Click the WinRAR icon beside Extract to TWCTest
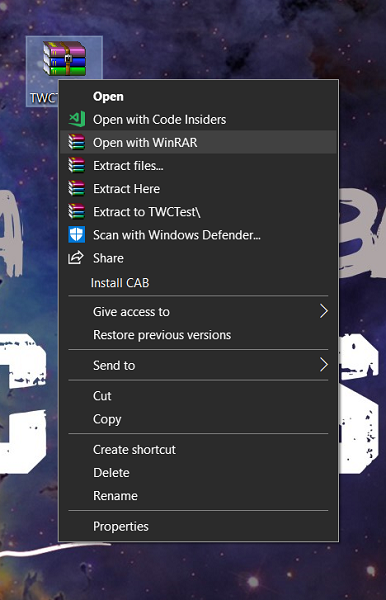Viewport: 386px width, 600px height. pos(77,211)
